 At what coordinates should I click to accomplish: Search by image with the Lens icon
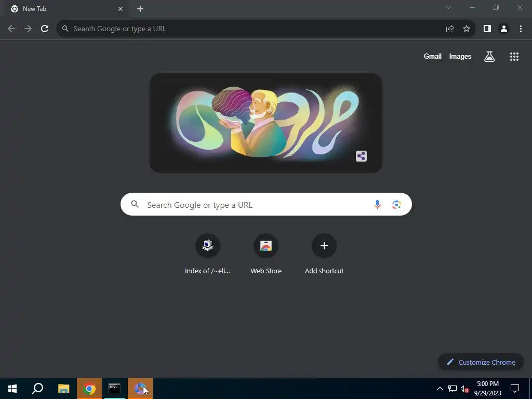coord(396,205)
